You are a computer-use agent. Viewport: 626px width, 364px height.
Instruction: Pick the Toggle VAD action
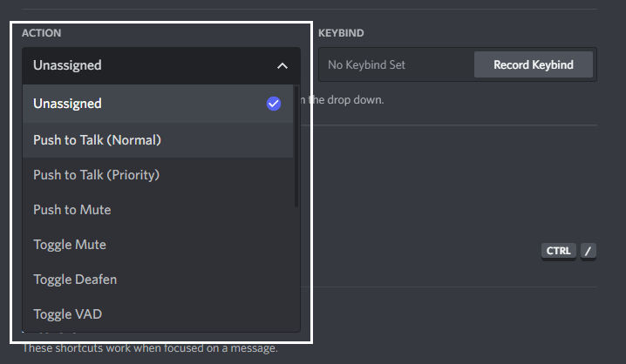pos(158,314)
